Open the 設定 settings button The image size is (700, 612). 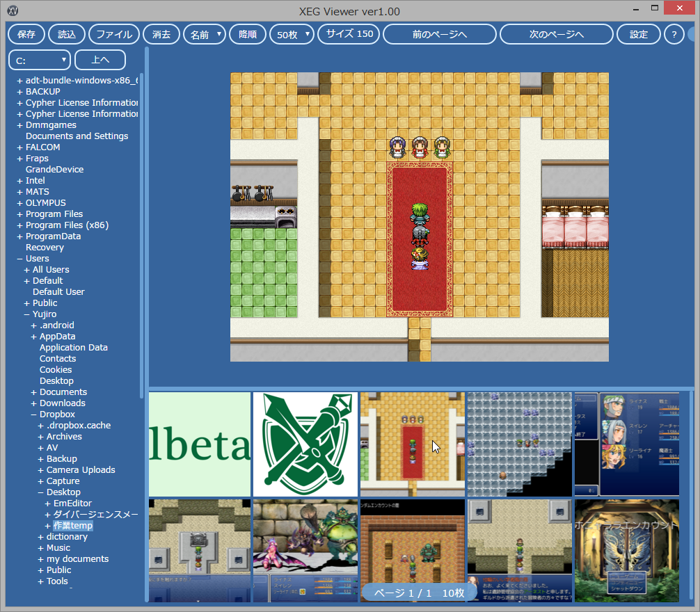click(x=638, y=34)
